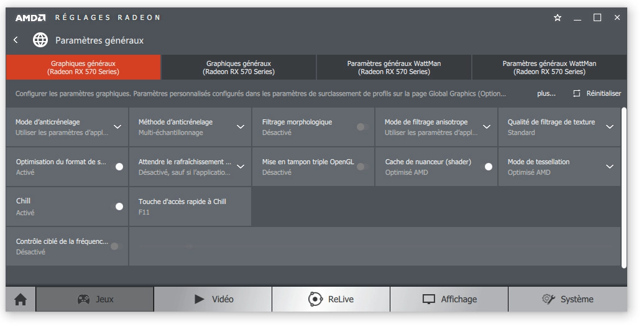Maximize the Radeon settings window
644x329 pixels.
point(597,17)
